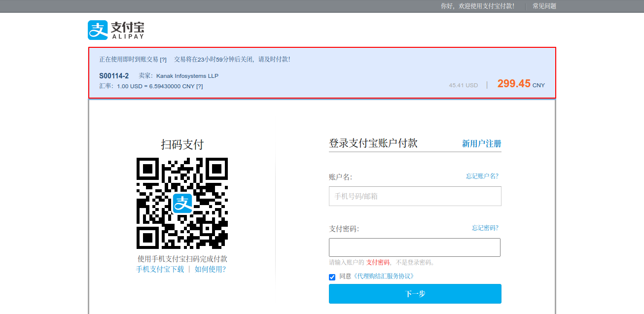Focus the 支付密码 password input field
The image size is (644, 314).
tap(415, 247)
